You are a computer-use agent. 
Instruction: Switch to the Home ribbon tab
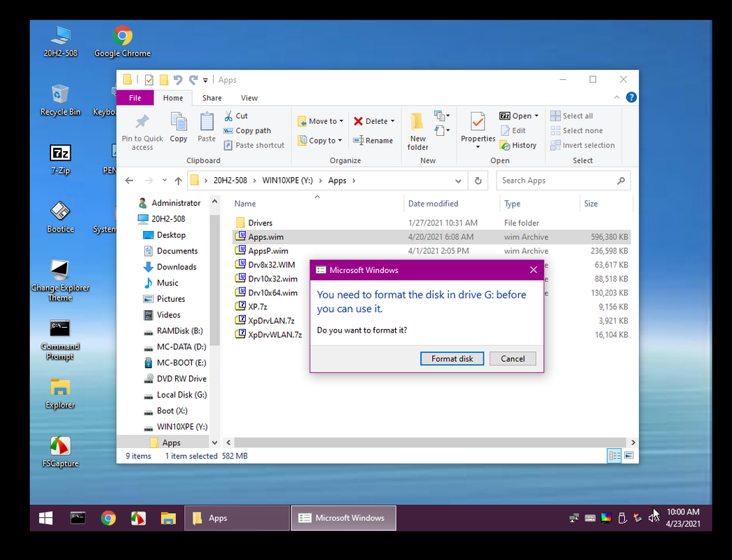[173, 98]
